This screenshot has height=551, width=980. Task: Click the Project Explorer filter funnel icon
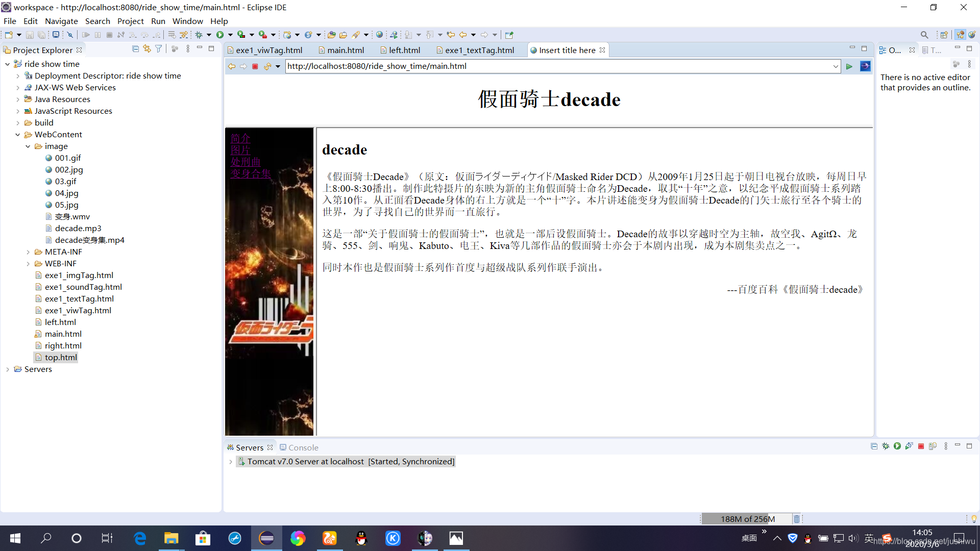point(159,48)
